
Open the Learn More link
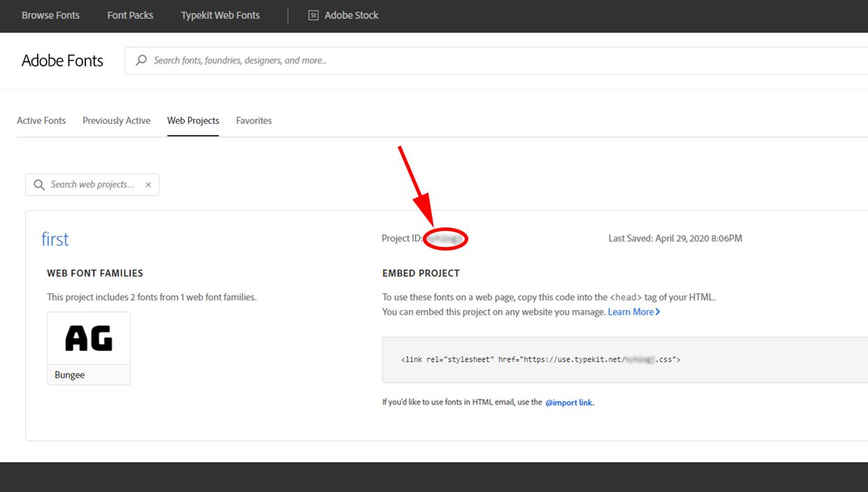[631, 312]
